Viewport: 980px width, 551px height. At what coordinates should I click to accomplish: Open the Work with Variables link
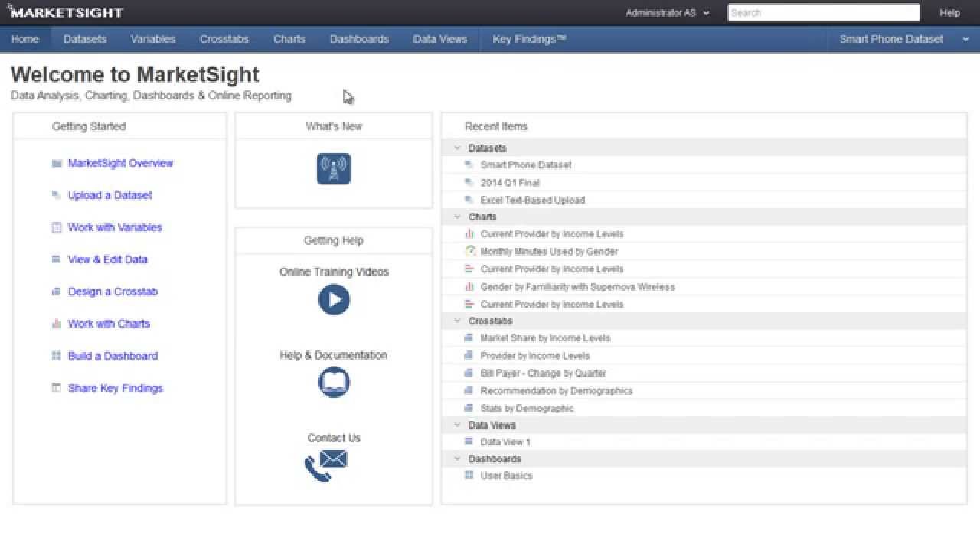click(115, 227)
